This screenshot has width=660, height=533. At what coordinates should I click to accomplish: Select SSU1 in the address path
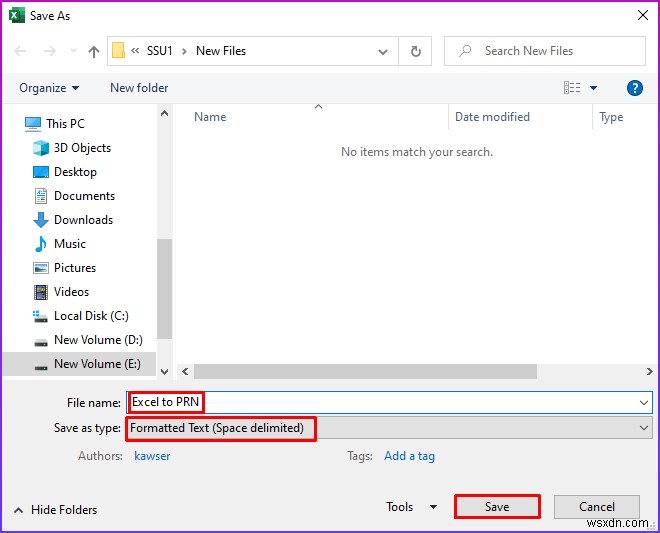[x=160, y=51]
